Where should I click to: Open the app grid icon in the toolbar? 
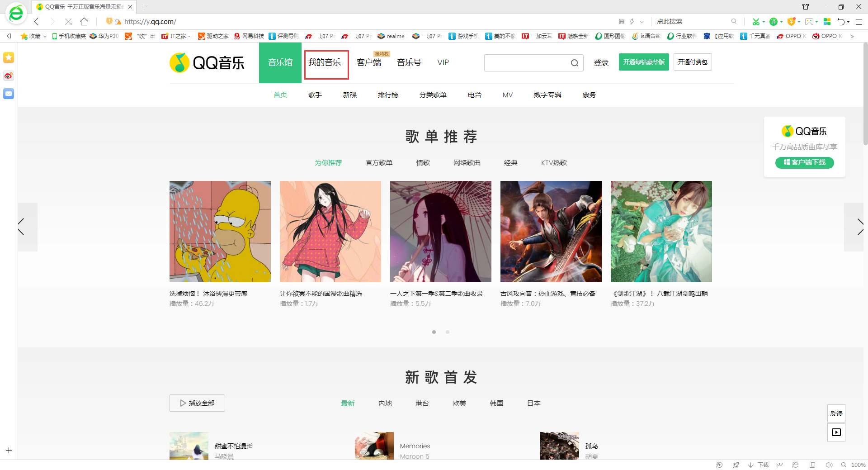(x=827, y=22)
